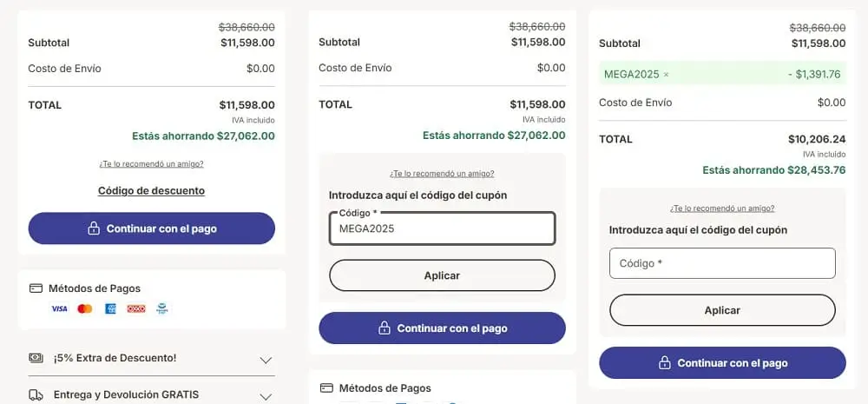Image resolution: width=868 pixels, height=404 pixels.
Task: Click the American Express payment icon
Action: [x=111, y=308]
